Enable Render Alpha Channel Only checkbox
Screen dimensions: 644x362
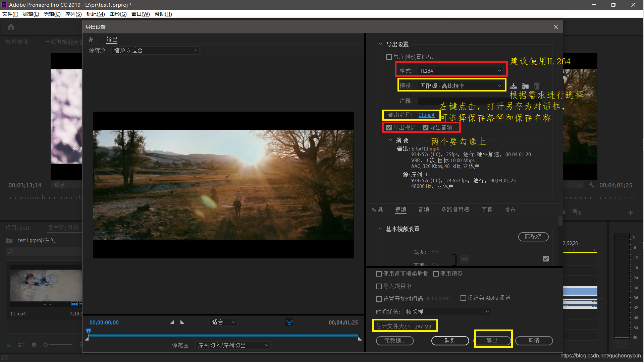tap(463, 298)
